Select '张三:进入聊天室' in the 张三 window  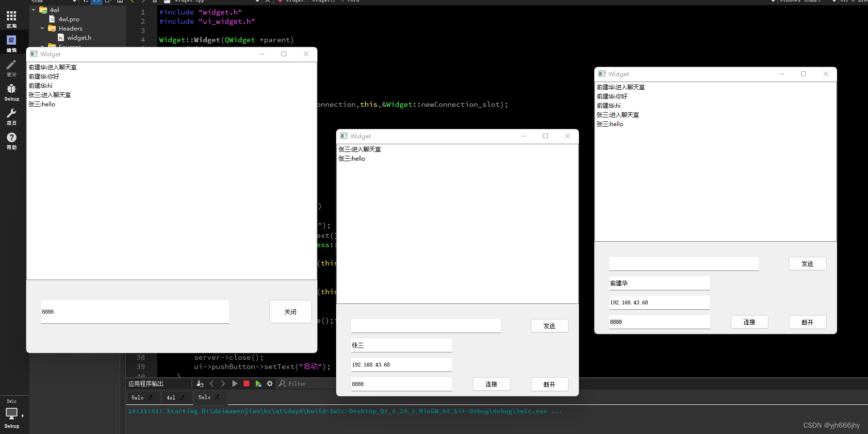[x=360, y=150]
